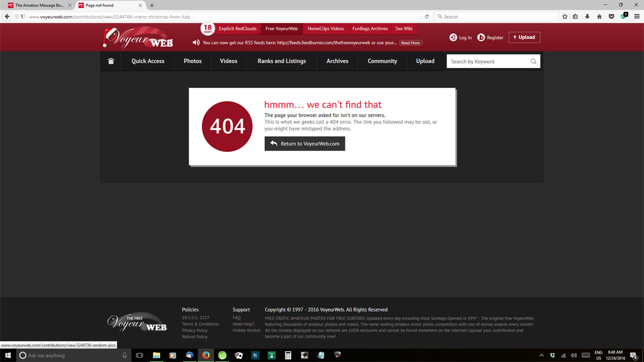The image size is (644, 362).
Task: Click the home icon in site navigation bar
Action: [111, 61]
